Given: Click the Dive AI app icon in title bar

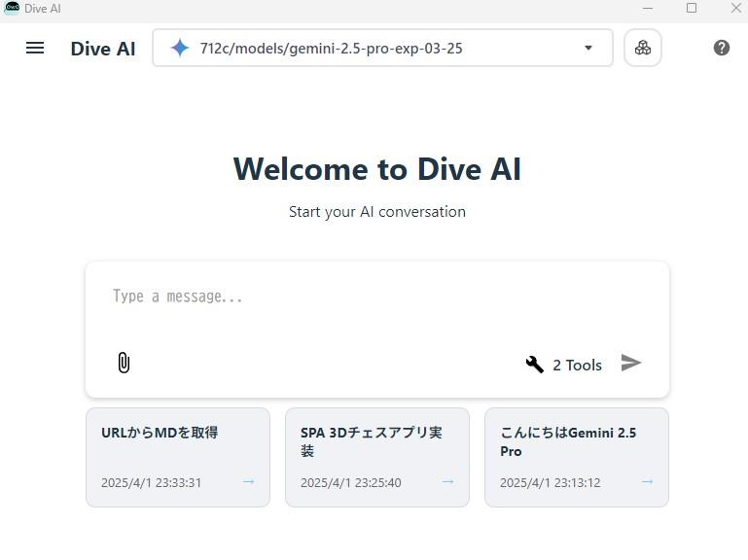Looking at the screenshot, I should [x=12, y=8].
